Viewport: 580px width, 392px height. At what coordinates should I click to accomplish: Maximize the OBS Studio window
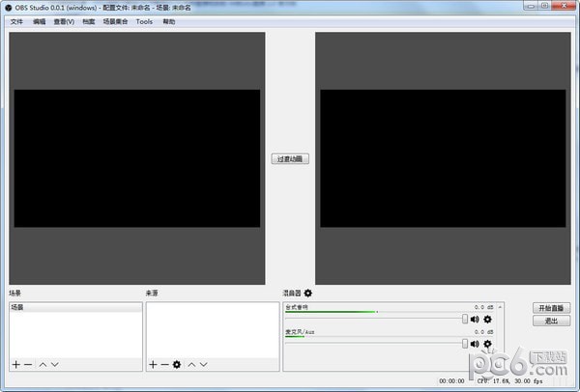[x=545, y=6]
